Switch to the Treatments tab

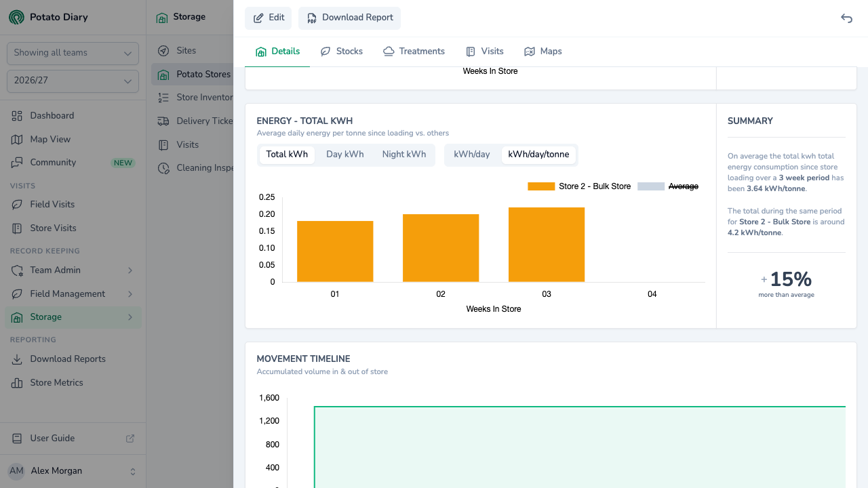414,52
